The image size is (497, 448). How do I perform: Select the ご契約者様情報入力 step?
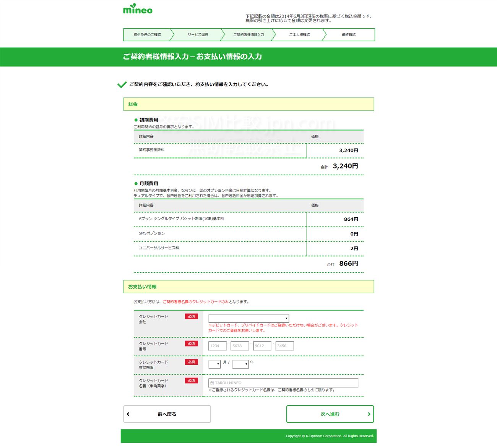tap(248, 35)
